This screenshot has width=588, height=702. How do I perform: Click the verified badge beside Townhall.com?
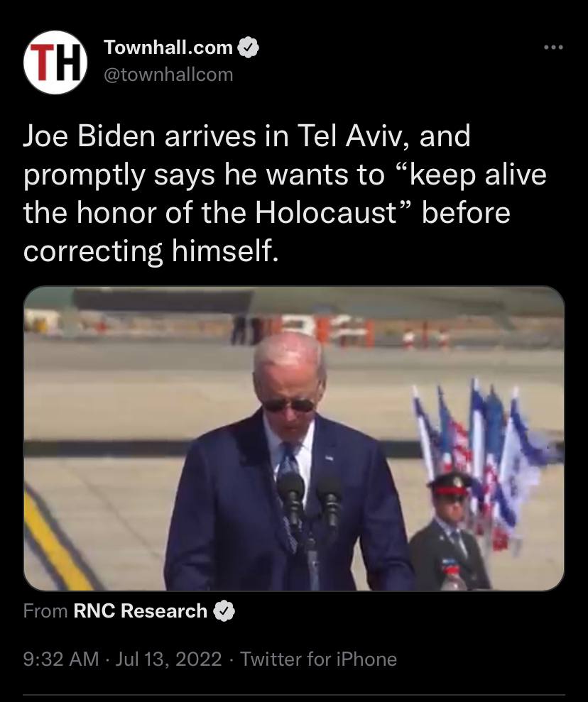248,48
